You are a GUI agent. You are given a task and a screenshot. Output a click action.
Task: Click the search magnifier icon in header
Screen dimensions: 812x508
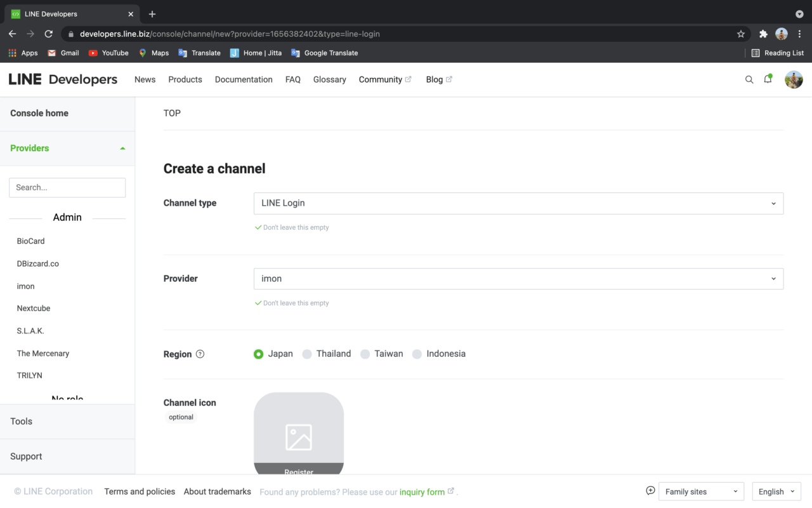[749, 79]
